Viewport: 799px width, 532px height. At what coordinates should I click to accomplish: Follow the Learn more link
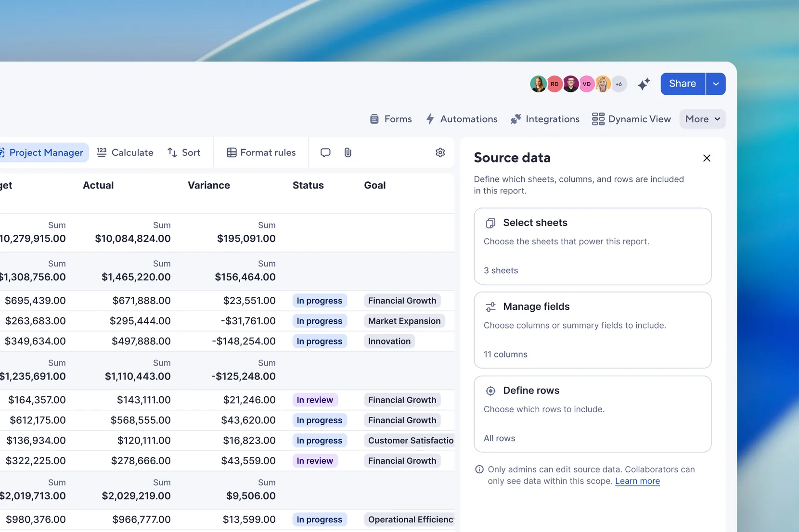tap(637, 481)
